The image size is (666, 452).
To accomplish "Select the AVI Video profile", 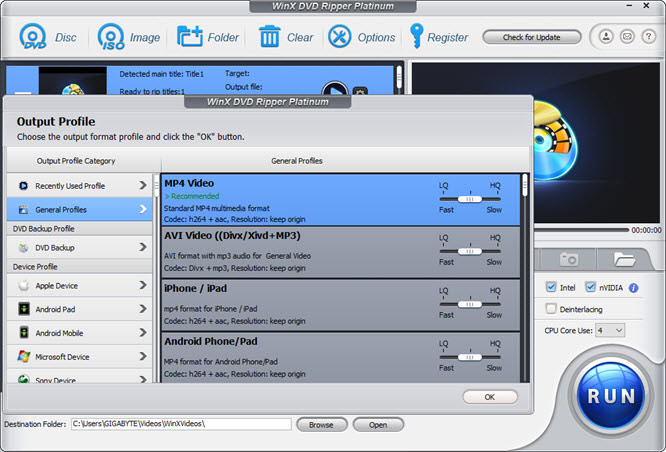I will tap(341, 252).
